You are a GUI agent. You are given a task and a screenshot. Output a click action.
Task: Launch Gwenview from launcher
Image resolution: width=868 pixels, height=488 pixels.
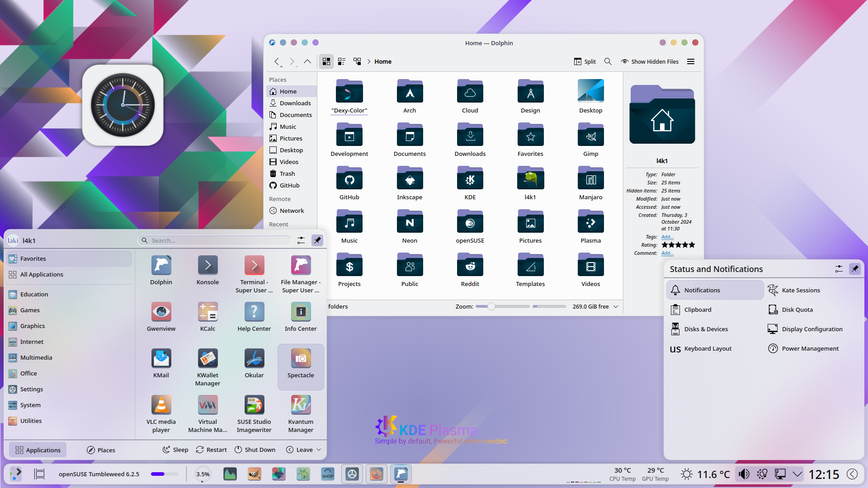pyautogui.click(x=161, y=317)
